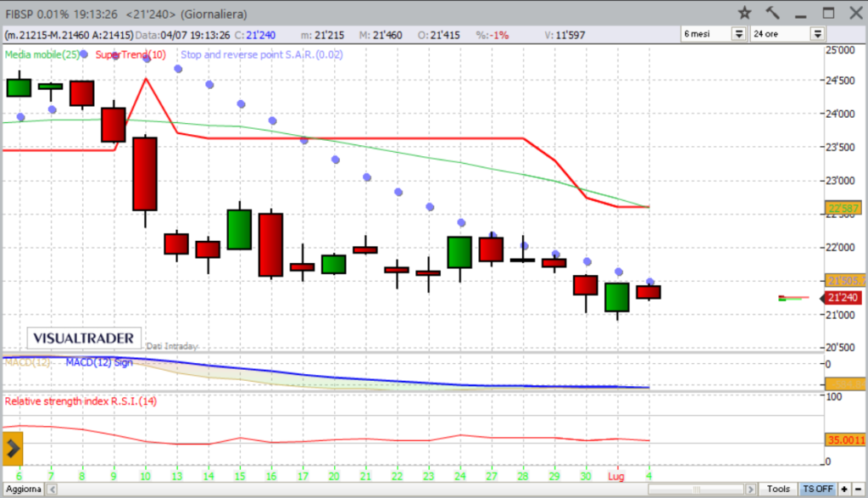Viewport: 868px width, 498px height.
Task: Toggle the Media mobile(25) indicator label
Action: coord(43,54)
